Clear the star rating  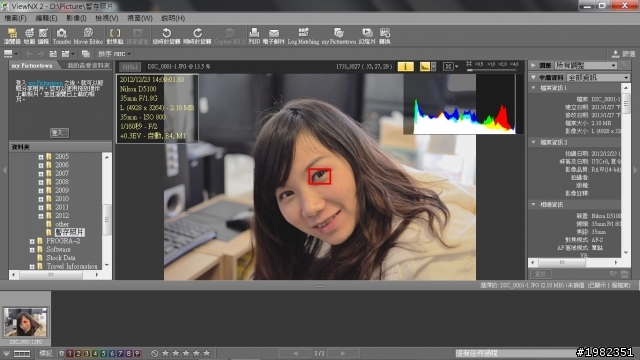155,353
